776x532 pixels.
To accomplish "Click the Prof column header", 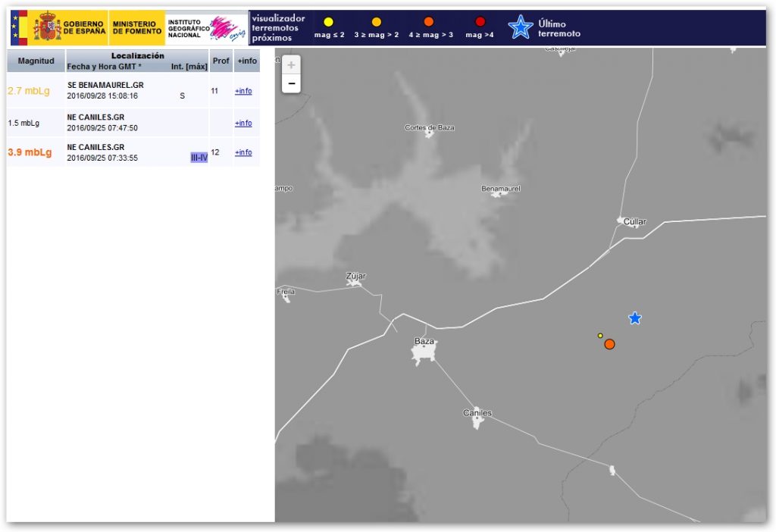I will (x=221, y=60).
